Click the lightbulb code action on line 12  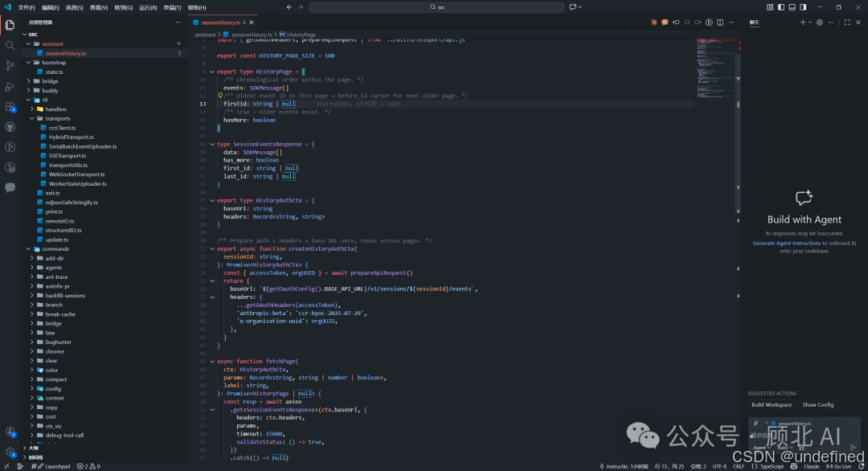[x=220, y=96]
